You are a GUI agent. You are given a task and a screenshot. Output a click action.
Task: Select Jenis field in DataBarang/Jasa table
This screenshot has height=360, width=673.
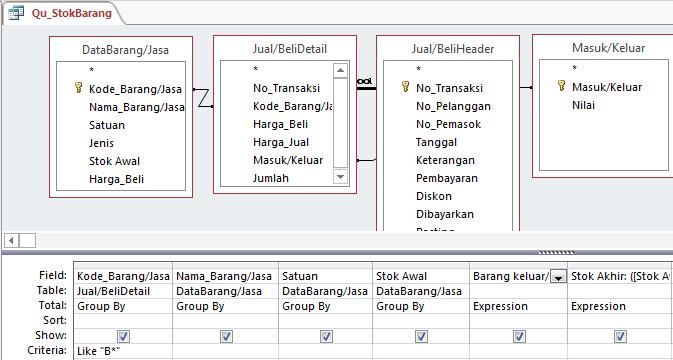(x=101, y=143)
